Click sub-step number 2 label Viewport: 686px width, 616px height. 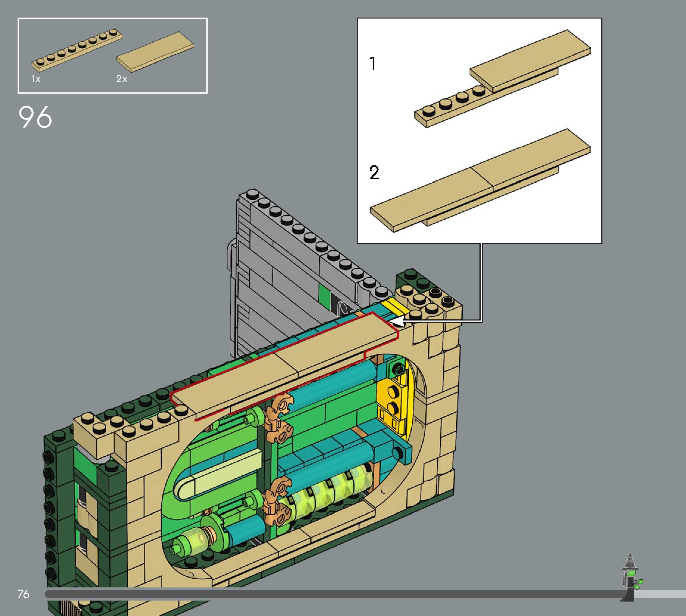coord(374,173)
